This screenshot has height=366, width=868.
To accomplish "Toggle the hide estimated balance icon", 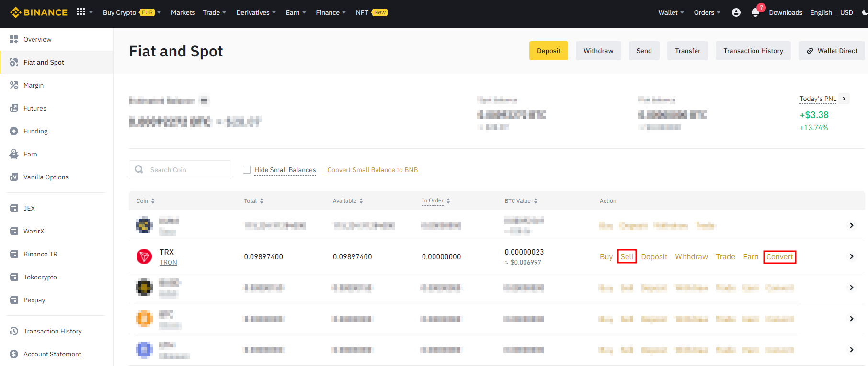I will 204,100.
